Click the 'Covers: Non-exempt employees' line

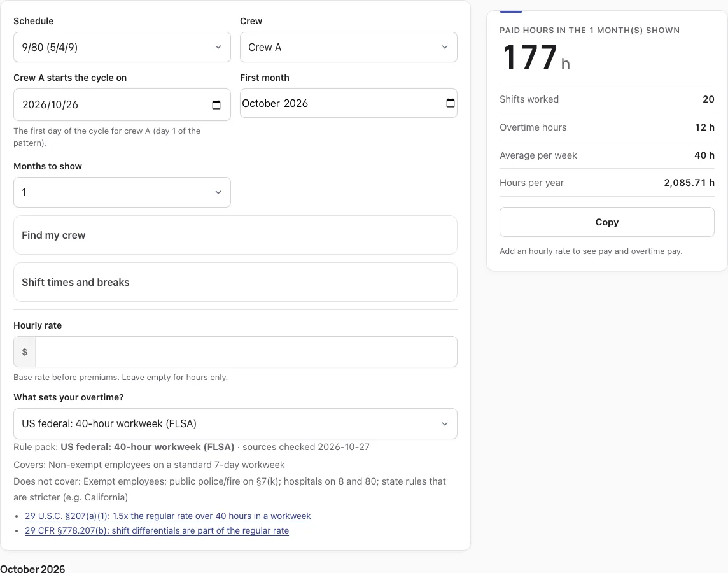point(149,465)
